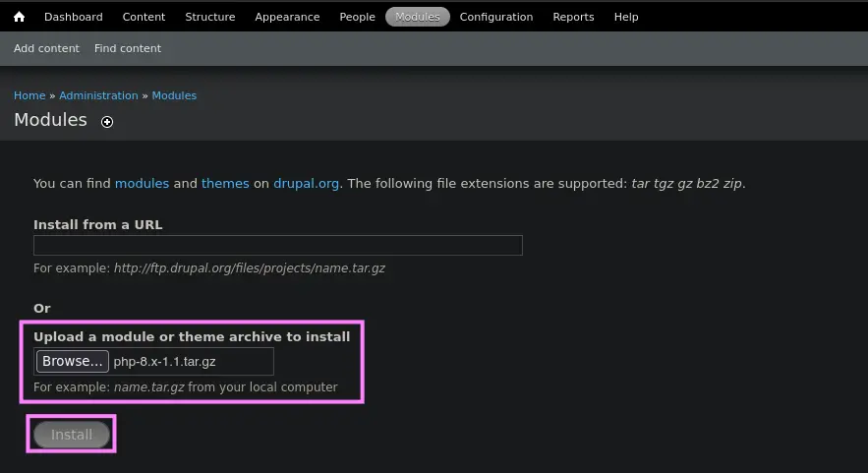This screenshot has height=473, width=868.
Task: Open the Appearance menu item
Action: (287, 17)
